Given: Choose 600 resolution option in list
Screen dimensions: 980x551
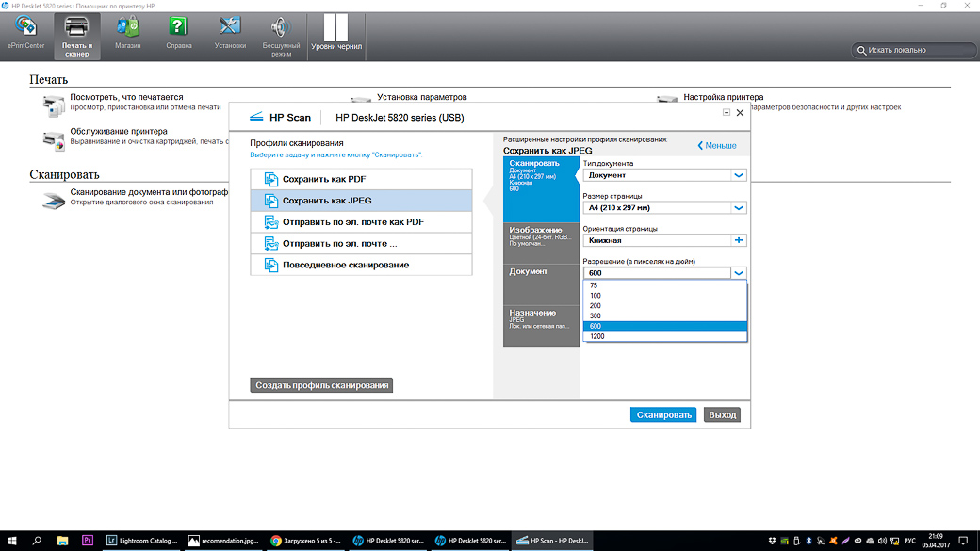Looking at the screenshot, I should pyautogui.click(x=664, y=326).
